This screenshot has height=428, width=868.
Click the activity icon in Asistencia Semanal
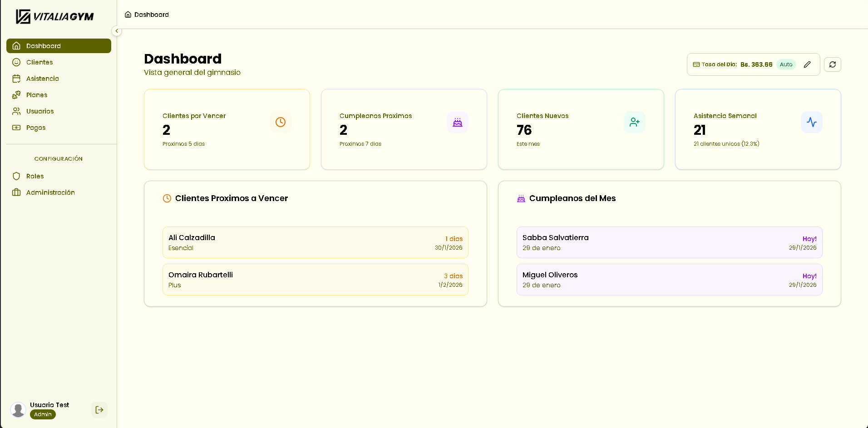[812, 122]
